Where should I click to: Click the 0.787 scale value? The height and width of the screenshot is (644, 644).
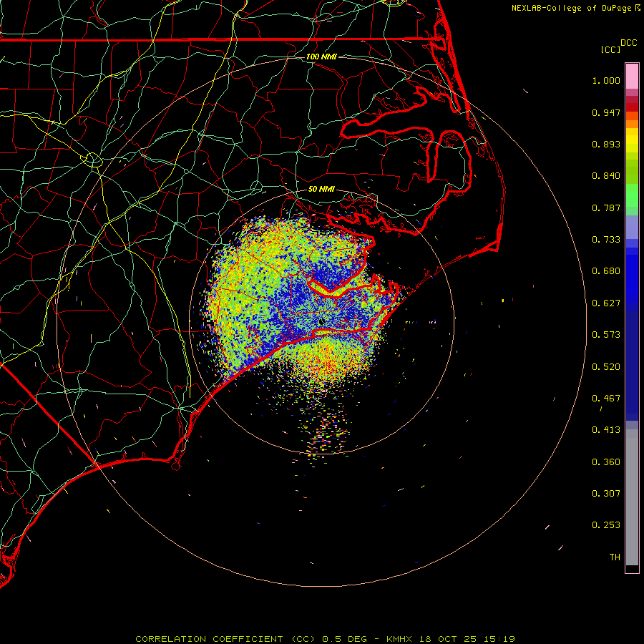[x=606, y=208]
